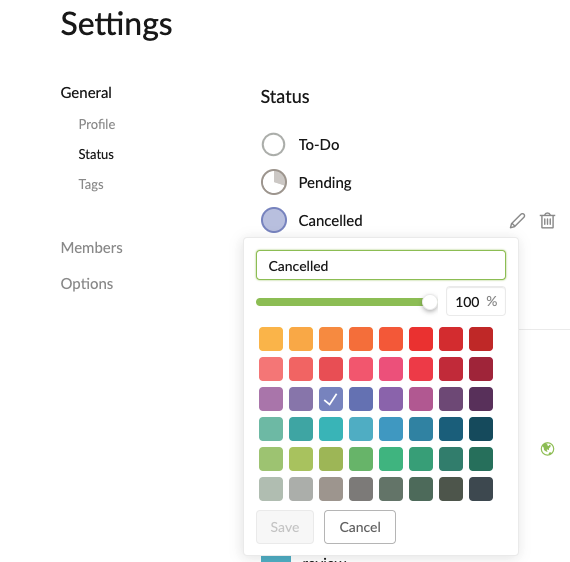Click the Cancel button in the popup

coord(360,527)
